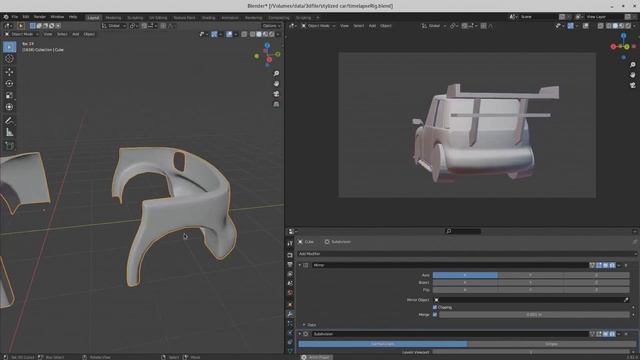
Task: Select the Scale tool
Action: [x=9, y=95]
